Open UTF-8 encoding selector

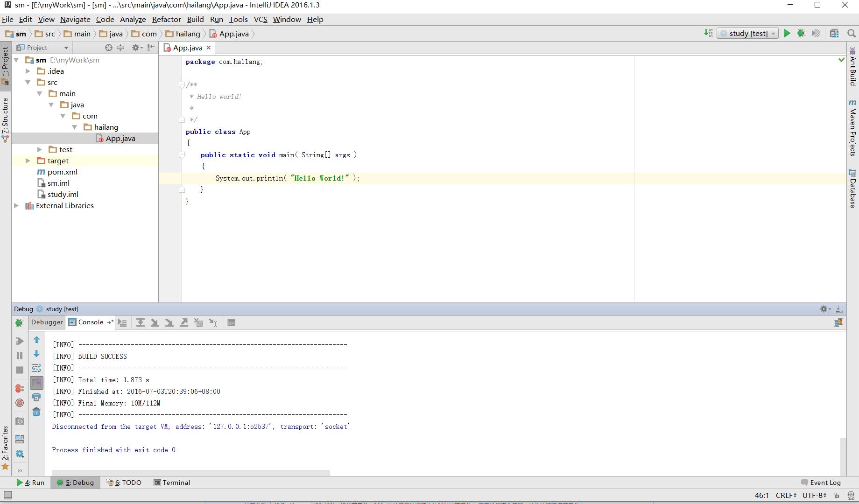point(815,495)
